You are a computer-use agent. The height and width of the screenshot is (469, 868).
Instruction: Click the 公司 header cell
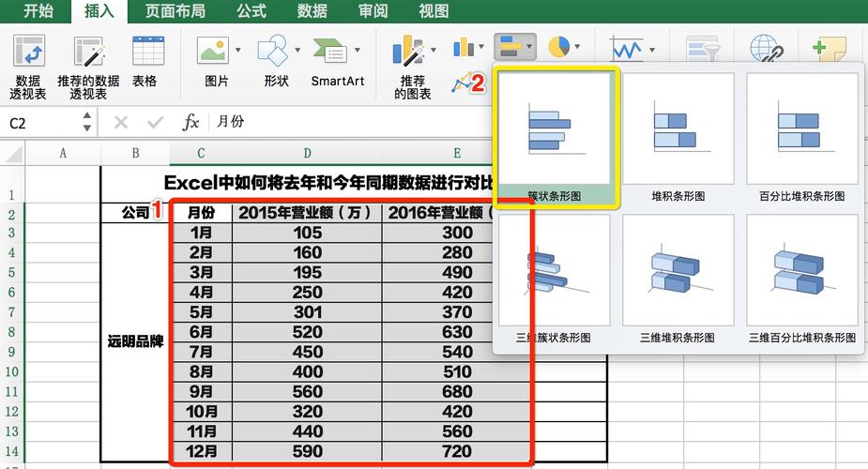click(135, 212)
